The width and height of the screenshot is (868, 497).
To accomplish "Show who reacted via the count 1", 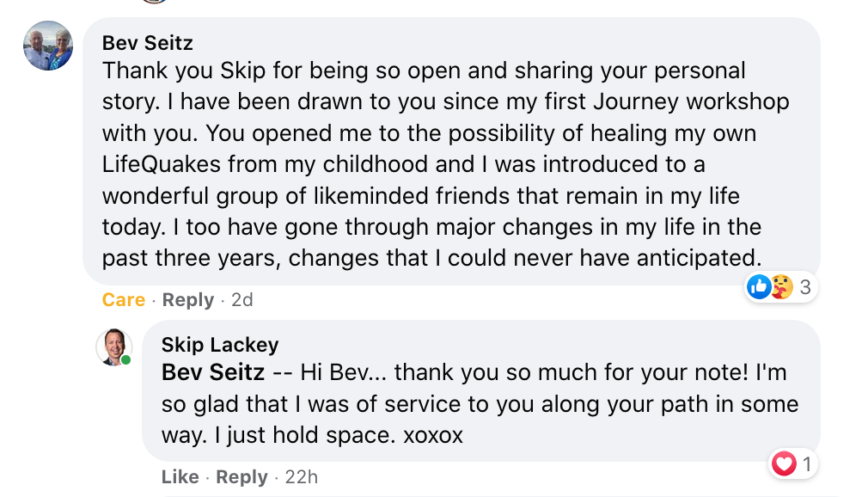I will (807, 465).
